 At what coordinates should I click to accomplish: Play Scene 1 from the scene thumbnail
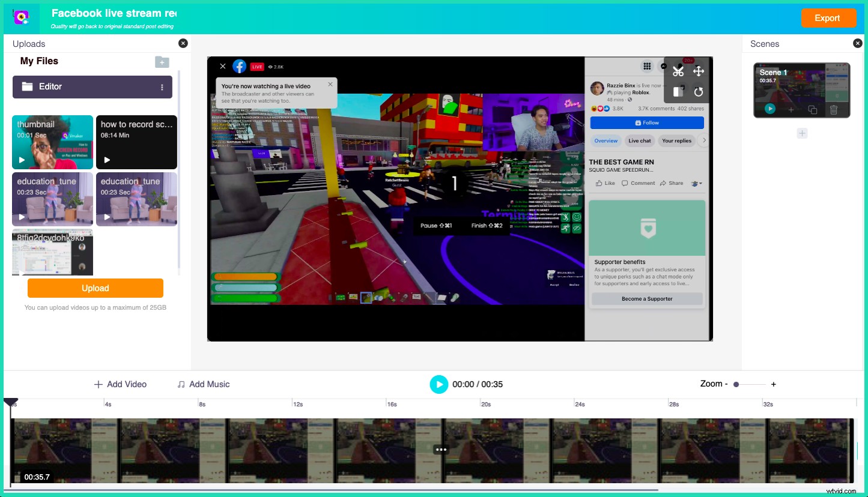tap(770, 109)
